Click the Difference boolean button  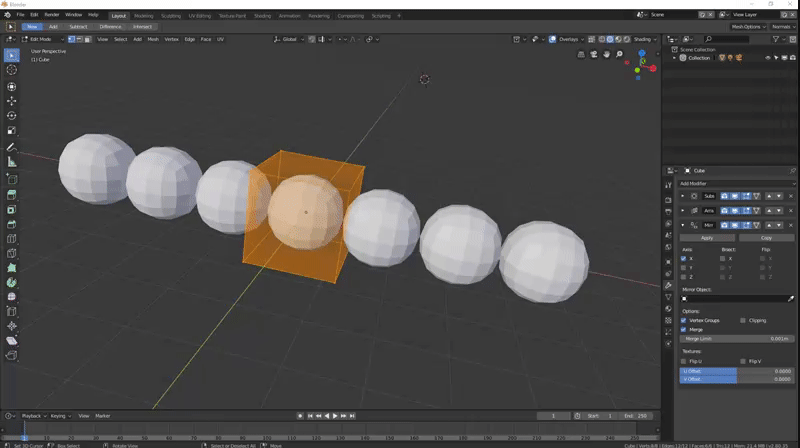tap(110, 27)
